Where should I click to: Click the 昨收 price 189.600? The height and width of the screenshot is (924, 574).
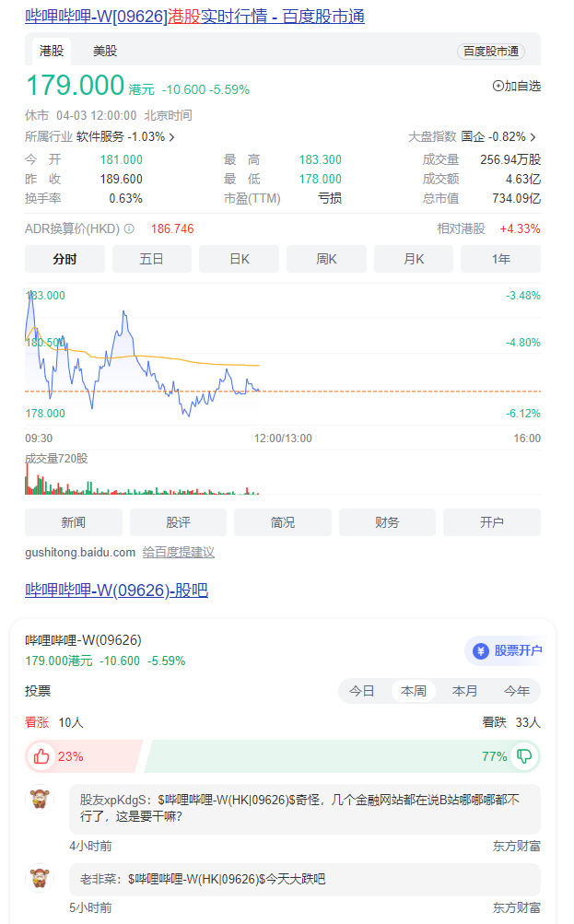point(122,179)
